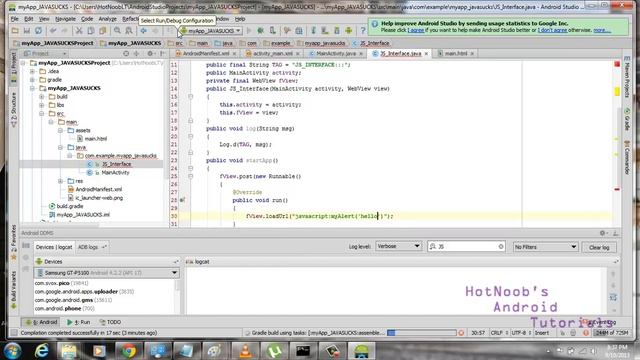Expand the build folder node

[x=41, y=97]
